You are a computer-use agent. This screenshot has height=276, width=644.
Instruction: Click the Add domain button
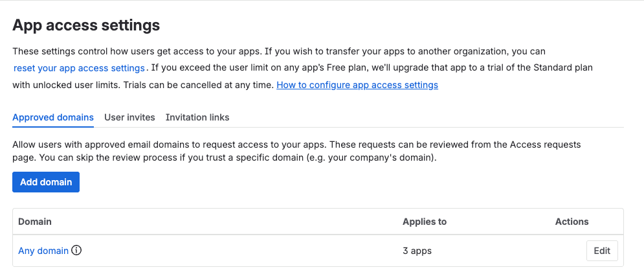[46, 182]
